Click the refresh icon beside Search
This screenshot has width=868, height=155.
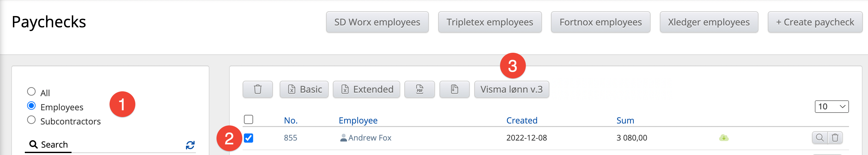point(190,145)
